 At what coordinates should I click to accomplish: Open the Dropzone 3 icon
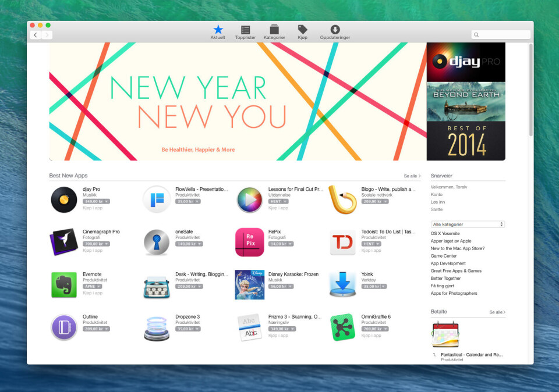(157, 329)
